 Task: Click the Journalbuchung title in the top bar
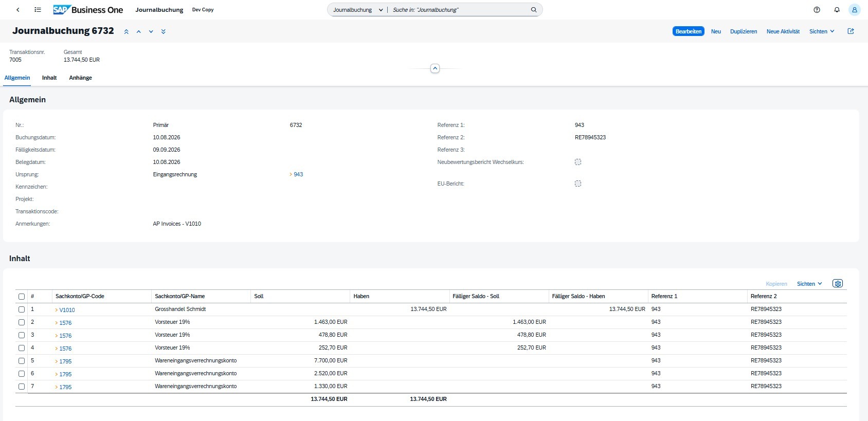tap(159, 10)
